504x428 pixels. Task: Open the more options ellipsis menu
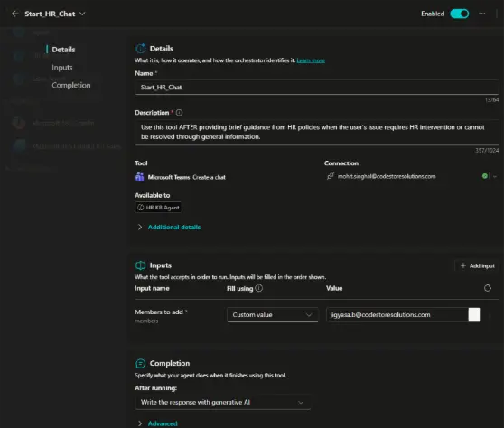pos(481,14)
